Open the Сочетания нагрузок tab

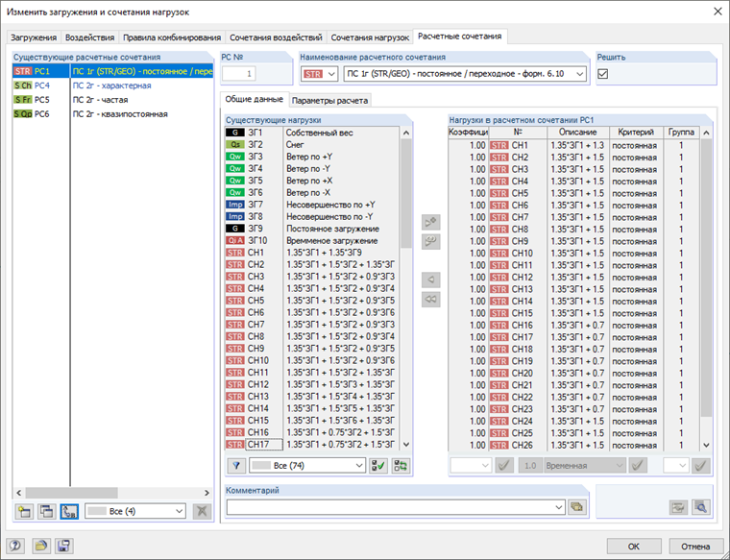(370, 37)
